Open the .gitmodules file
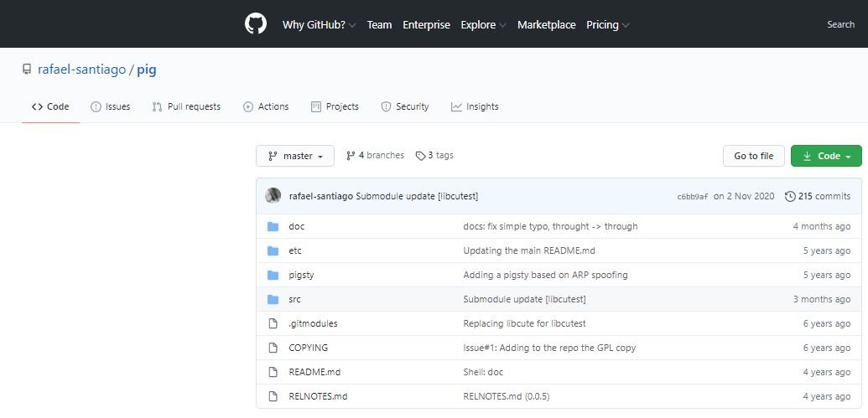Image resolution: width=868 pixels, height=418 pixels. click(314, 324)
